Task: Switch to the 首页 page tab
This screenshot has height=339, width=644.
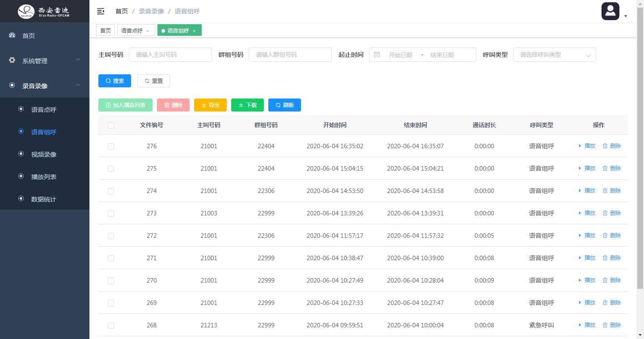Action: point(106,30)
